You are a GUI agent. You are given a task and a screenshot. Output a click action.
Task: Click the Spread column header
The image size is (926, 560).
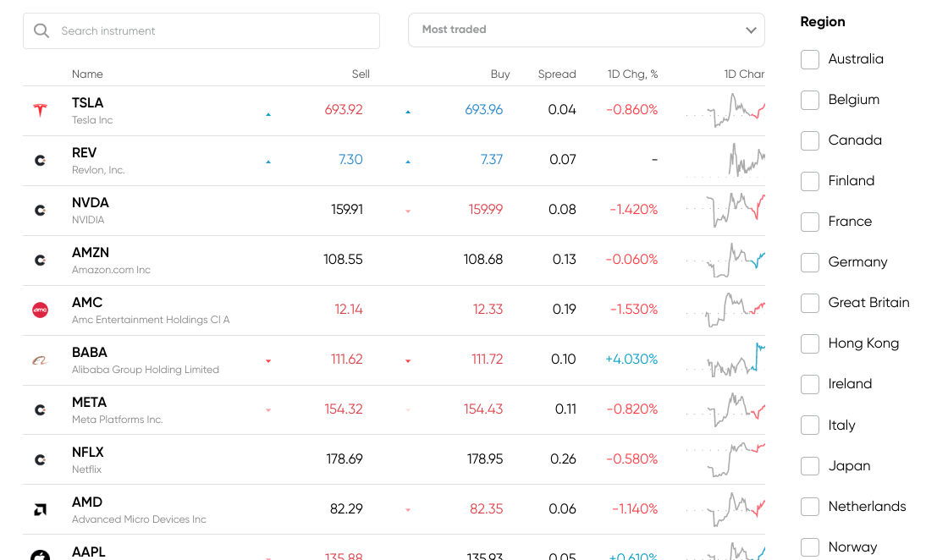tap(556, 74)
